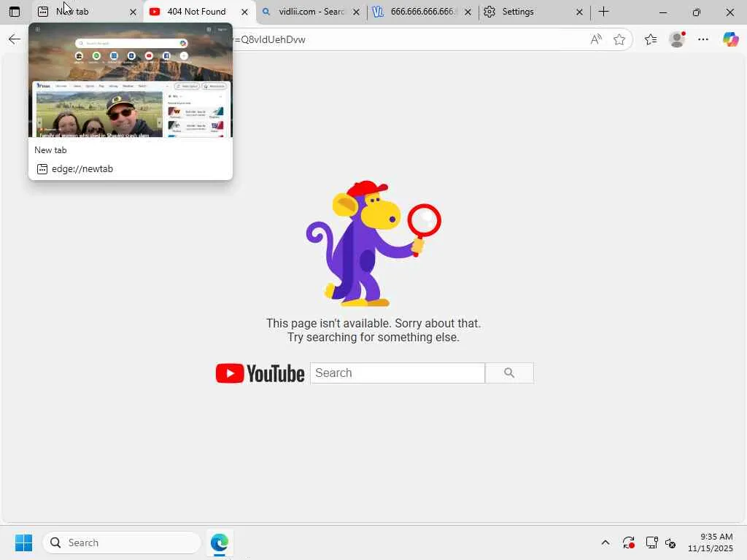
Task: Open the Copilot sidebar icon
Action: [x=730, y=39]
